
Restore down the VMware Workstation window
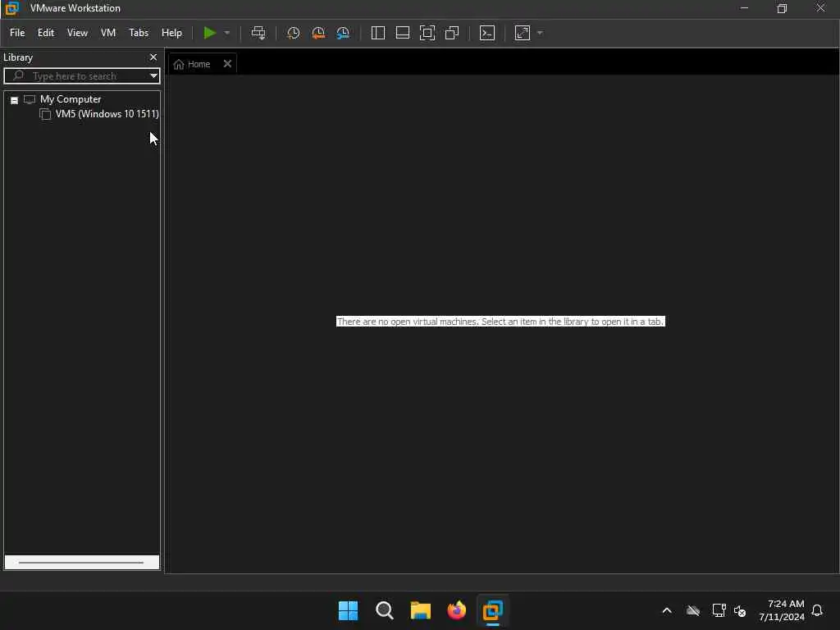(782, 8)
